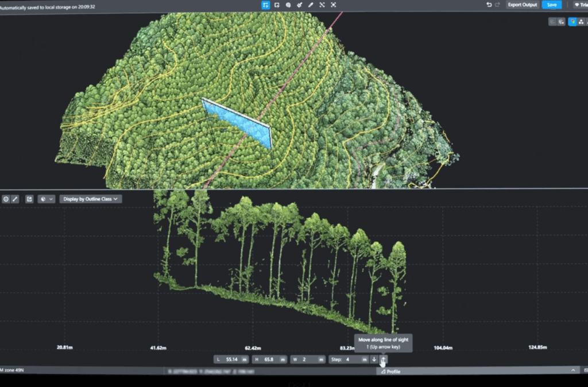Click the Step value input field

tap(351, 359)
